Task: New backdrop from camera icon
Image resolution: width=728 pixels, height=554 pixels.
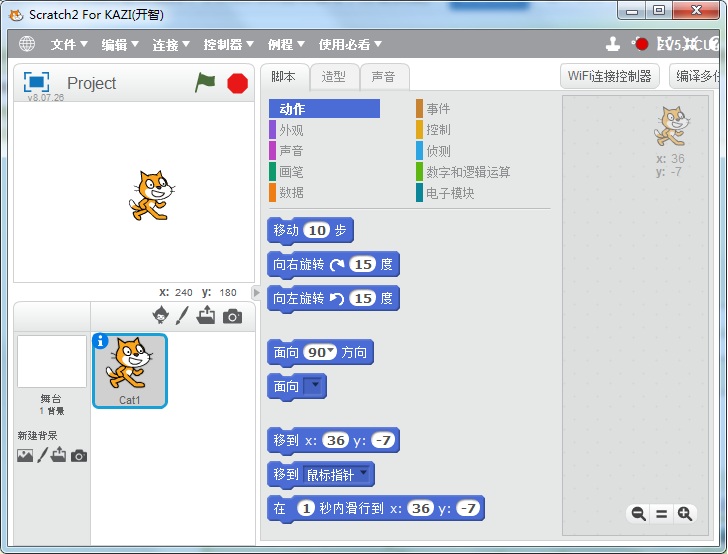Action: [79, 456]
